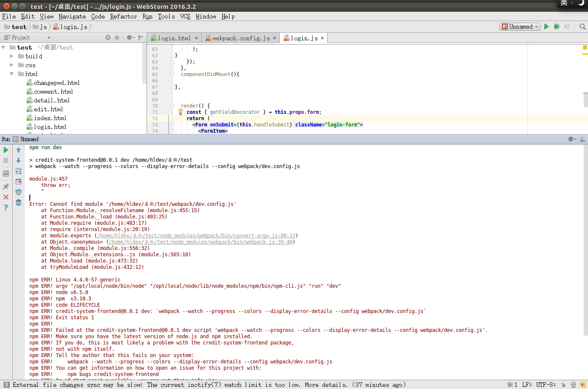
Task: Fold render() method at gutter
Action: click(172, 106)
